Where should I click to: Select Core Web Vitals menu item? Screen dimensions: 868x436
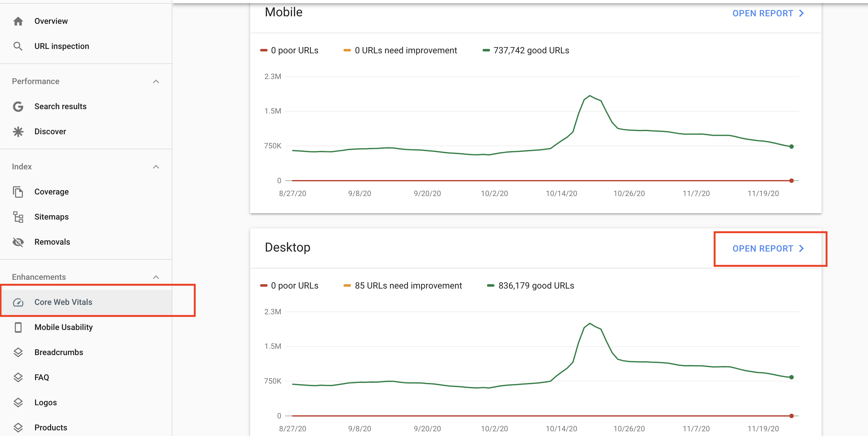(63, 302)
